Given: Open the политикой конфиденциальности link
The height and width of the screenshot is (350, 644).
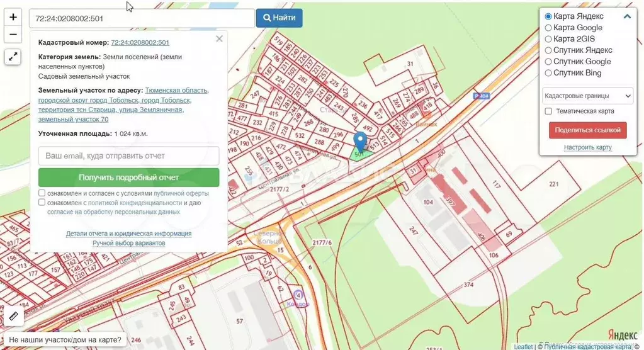Looking at the screenshot, I should [135, 203].
